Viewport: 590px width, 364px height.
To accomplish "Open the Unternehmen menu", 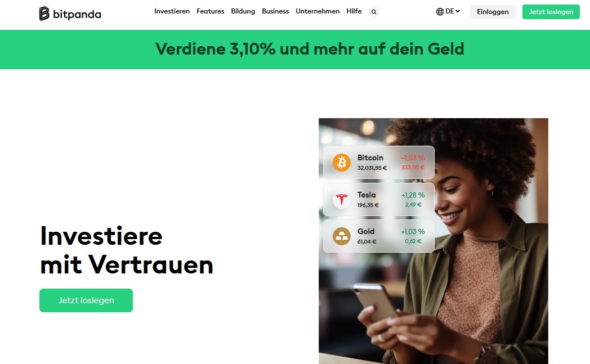I will [318, 11].
